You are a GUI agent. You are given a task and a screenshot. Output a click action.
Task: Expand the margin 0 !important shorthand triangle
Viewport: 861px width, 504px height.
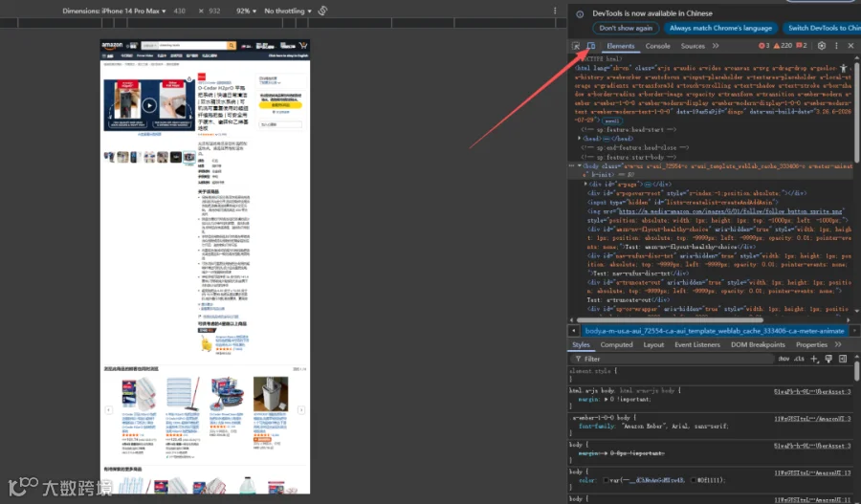click(606, 399)
